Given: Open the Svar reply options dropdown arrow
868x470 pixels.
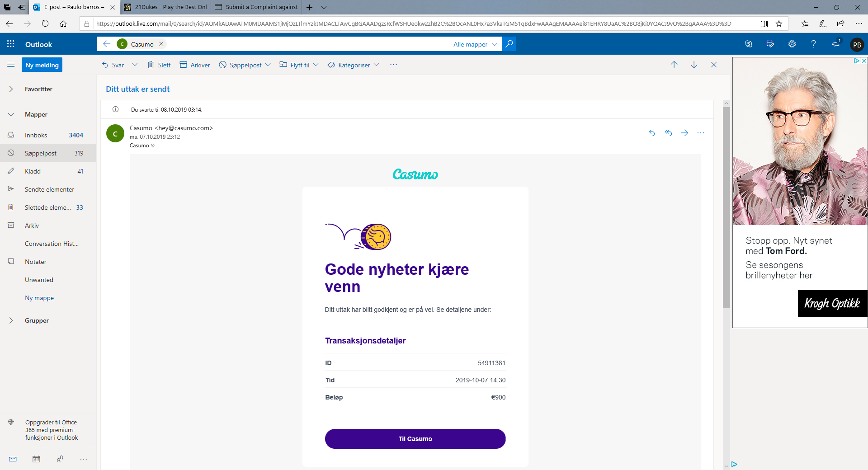Looking at the screenshot, I should [x=135, y=65].
